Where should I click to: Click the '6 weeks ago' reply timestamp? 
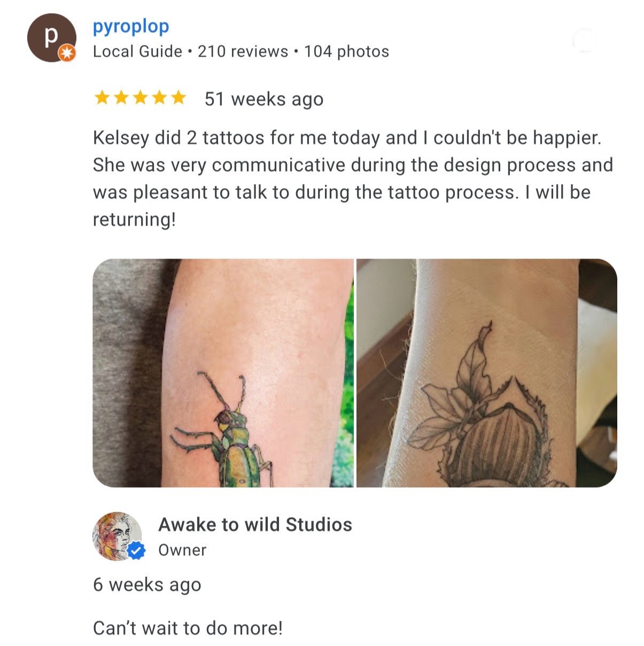(x=147, y=585)
